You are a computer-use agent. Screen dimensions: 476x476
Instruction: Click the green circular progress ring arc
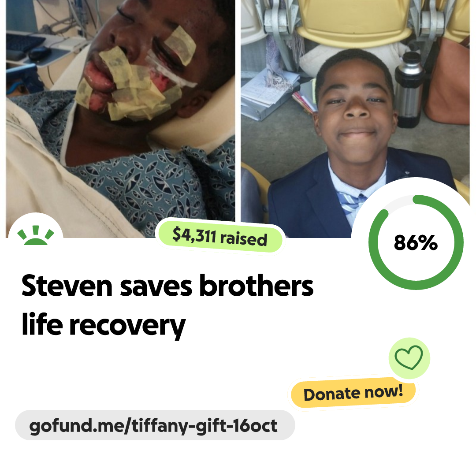416,242
